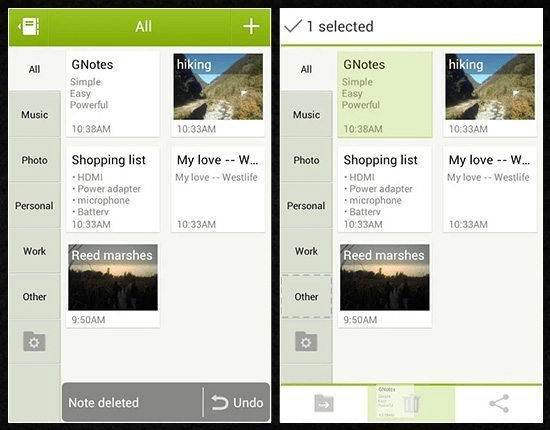Tap the checkmark done icon beside 1 selected
Viewport: 550px width, 430px height.
click(x=293, y=26)
